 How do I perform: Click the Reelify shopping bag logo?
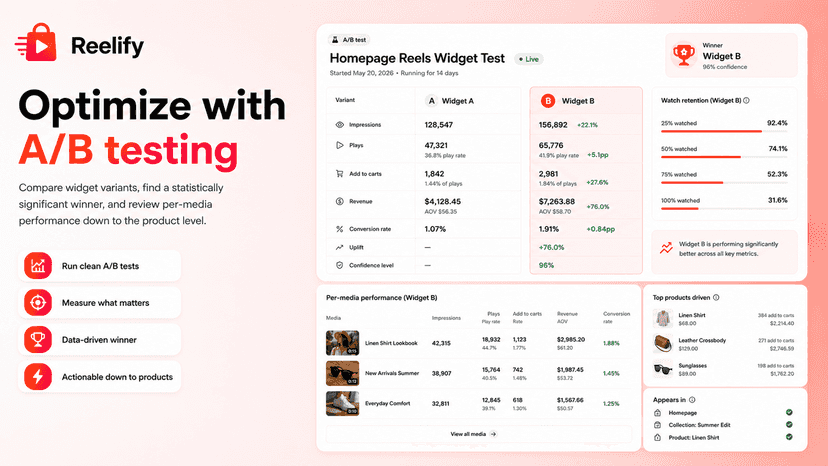click(x=36, y=42)
